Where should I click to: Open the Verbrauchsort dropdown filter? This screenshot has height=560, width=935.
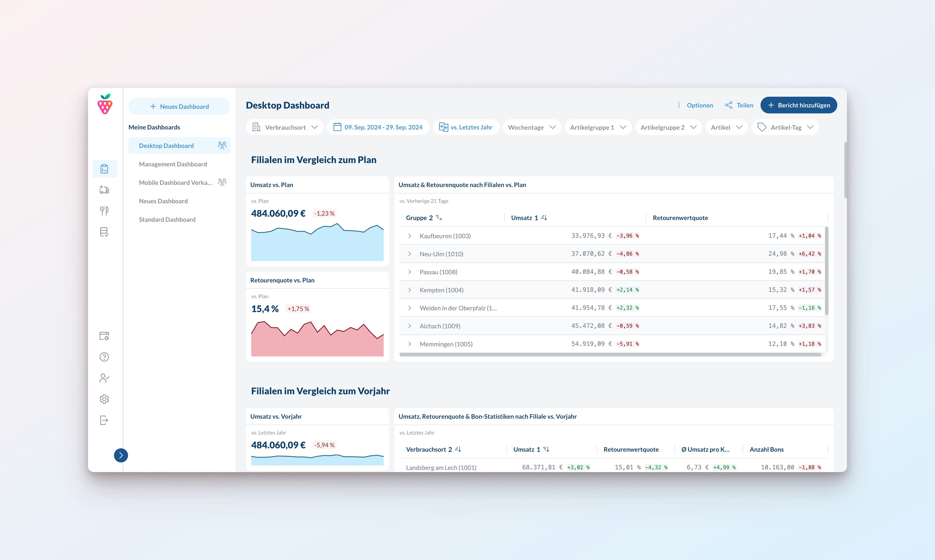pos(285,127)
